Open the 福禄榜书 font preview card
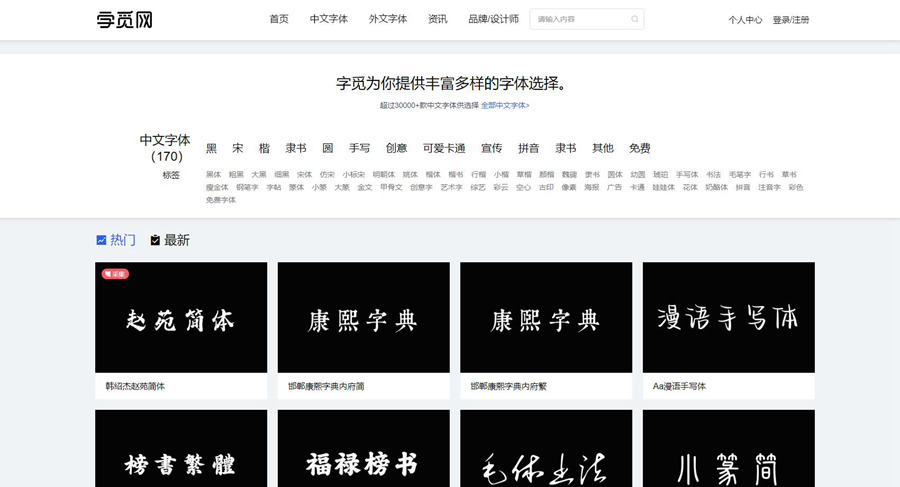The height and width of the screenshot is (487, 900). (363, 449)
